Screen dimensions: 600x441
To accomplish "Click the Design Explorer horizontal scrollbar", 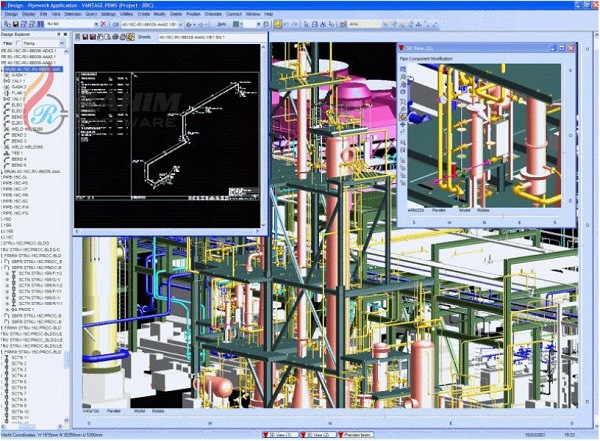I will click(x=33, y=426).
